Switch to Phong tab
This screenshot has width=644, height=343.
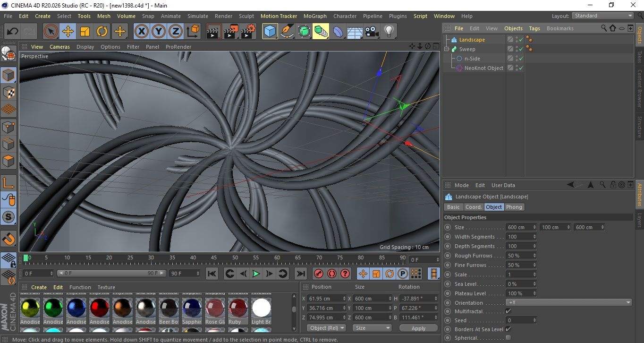[x=514, y=207]
